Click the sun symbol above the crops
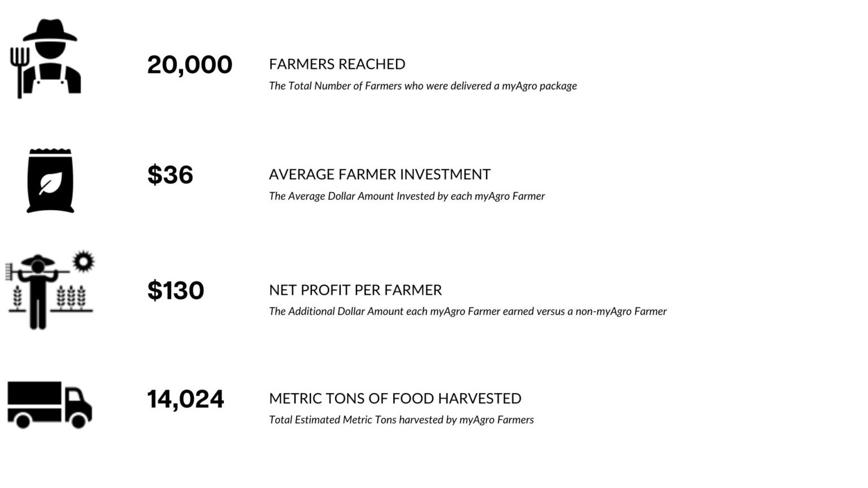868x488 pixels. (84, 262)
